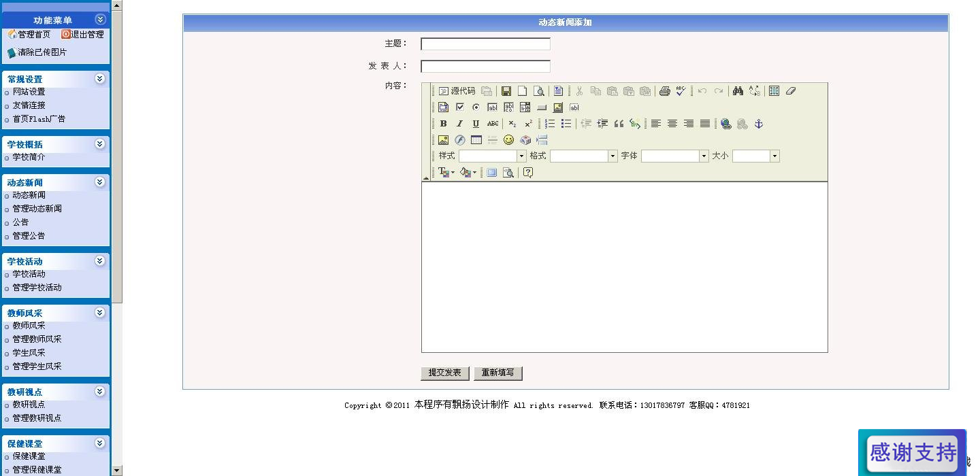Collapse the 常规设置 sidebar section
This screenshot has height=476, width=980.
pyautogui.click(x=100, y=79)
